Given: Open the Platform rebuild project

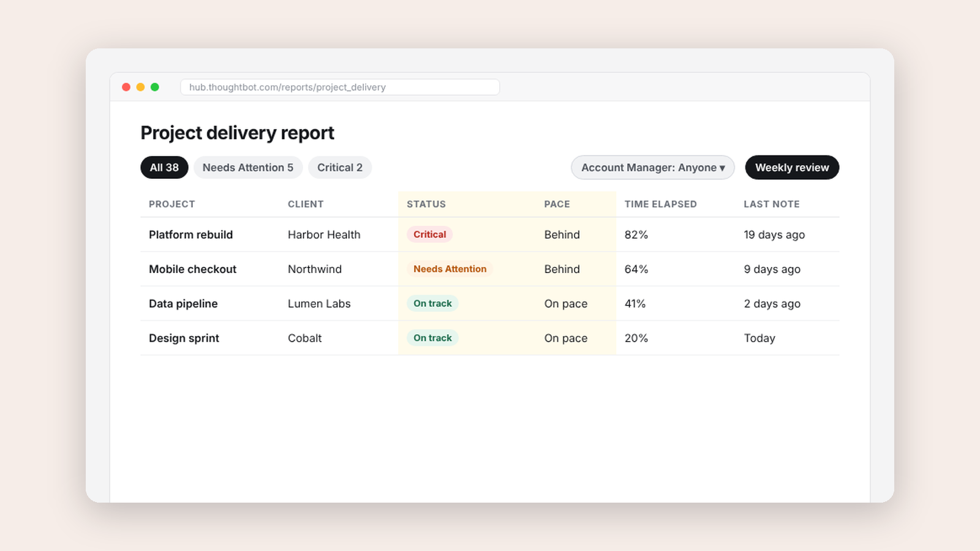Looking at the screenshot, I should pos(190,234).
